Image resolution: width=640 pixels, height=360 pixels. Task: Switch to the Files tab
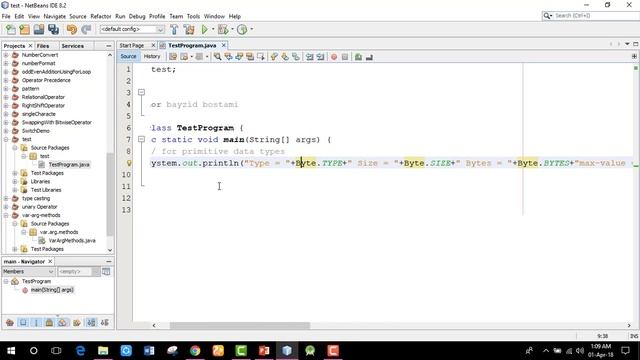tap(43, 46)
